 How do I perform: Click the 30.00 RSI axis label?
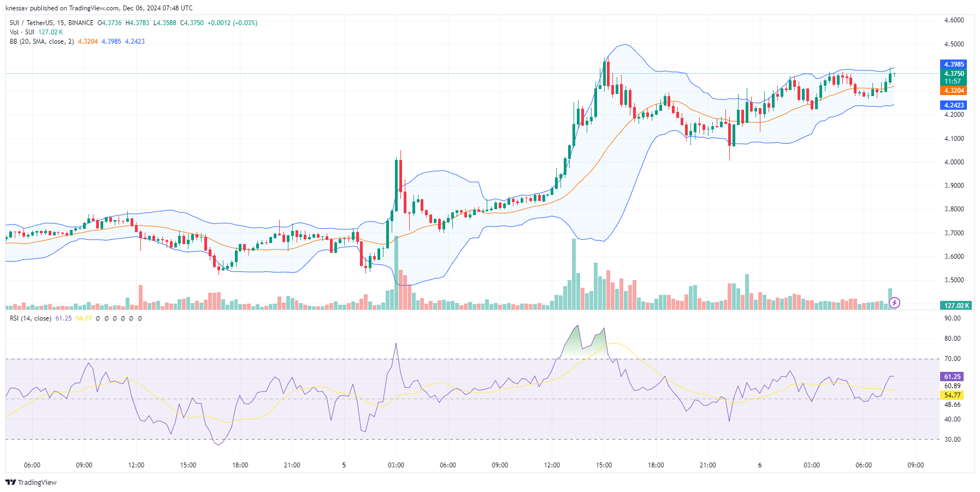coord(952,440)
